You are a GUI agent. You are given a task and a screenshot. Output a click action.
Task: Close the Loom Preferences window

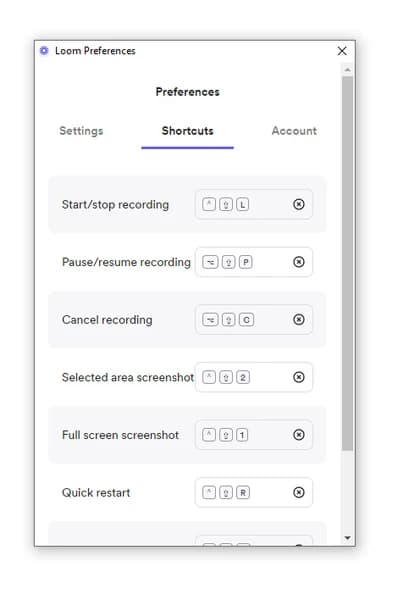342,51
